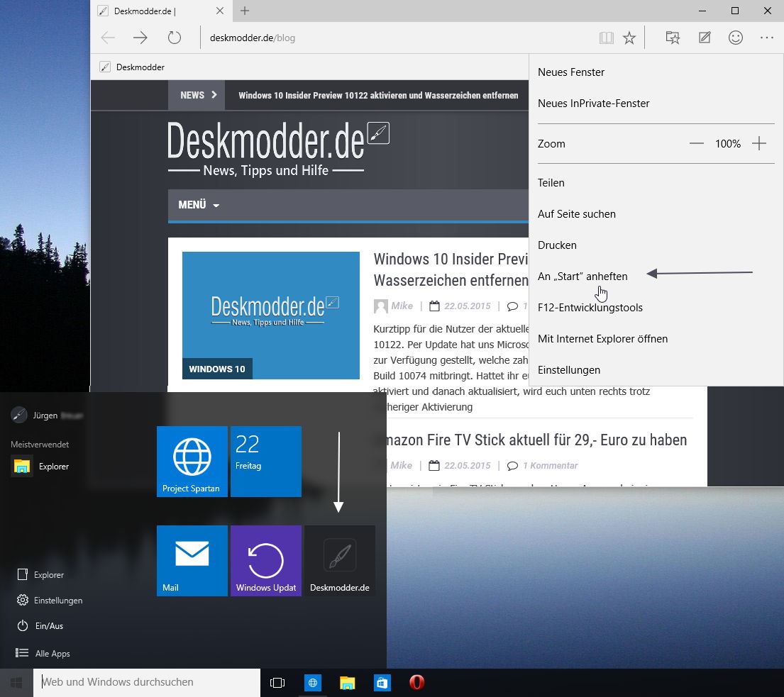Open F12-Entwicklungstools from the menu
This screenshot has width=784, height=697.
[x=656, y=308]
